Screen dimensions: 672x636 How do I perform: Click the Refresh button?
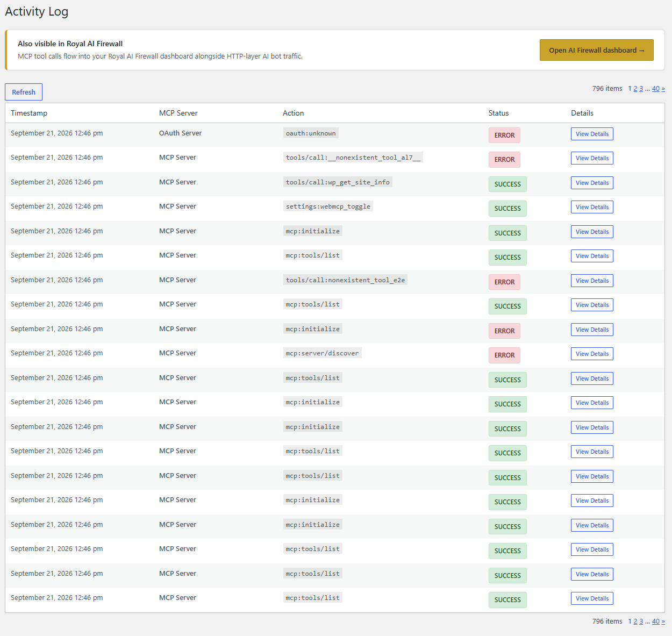pyautogui.click(x=24, y=92)
